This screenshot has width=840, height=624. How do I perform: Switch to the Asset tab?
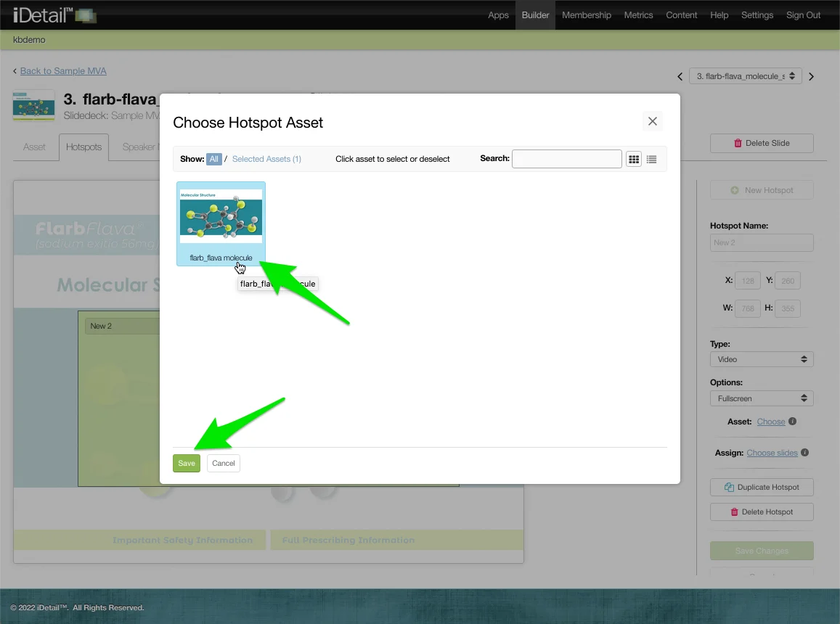[34, 147]
